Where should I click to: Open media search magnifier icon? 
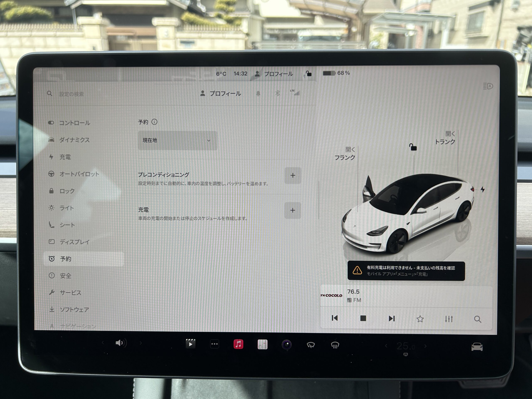[x=478, y=319]
